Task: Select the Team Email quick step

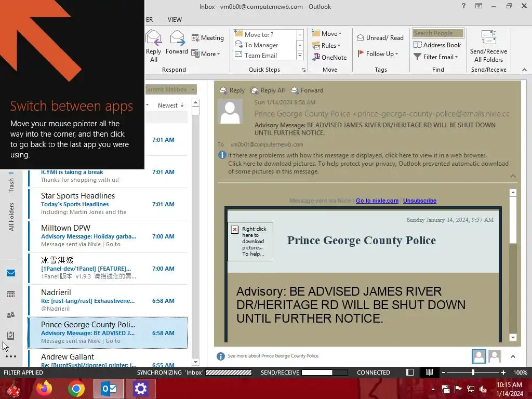Action: (265, 55)
